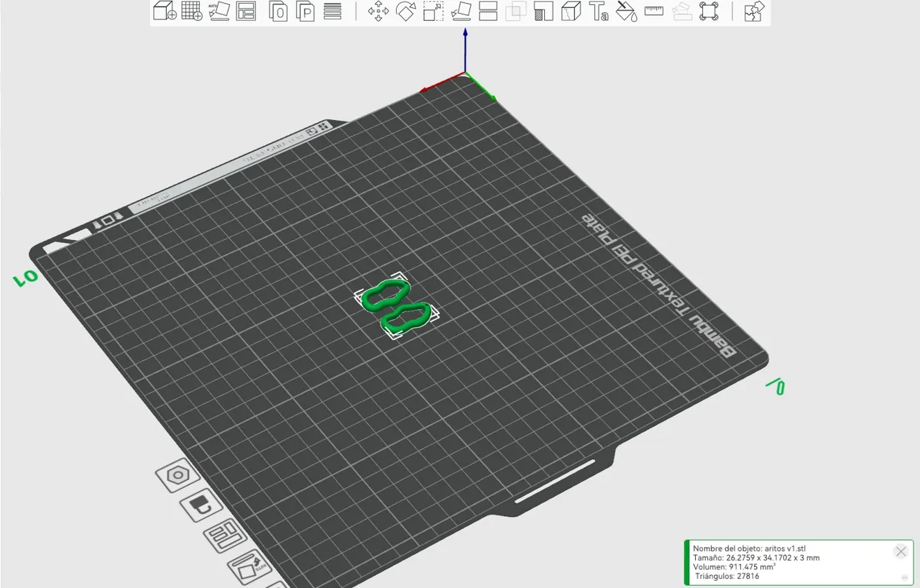The image size is (920, 588).
Task: Click the corner-brackets frame toolbar icon
Action: pos(709,12)
